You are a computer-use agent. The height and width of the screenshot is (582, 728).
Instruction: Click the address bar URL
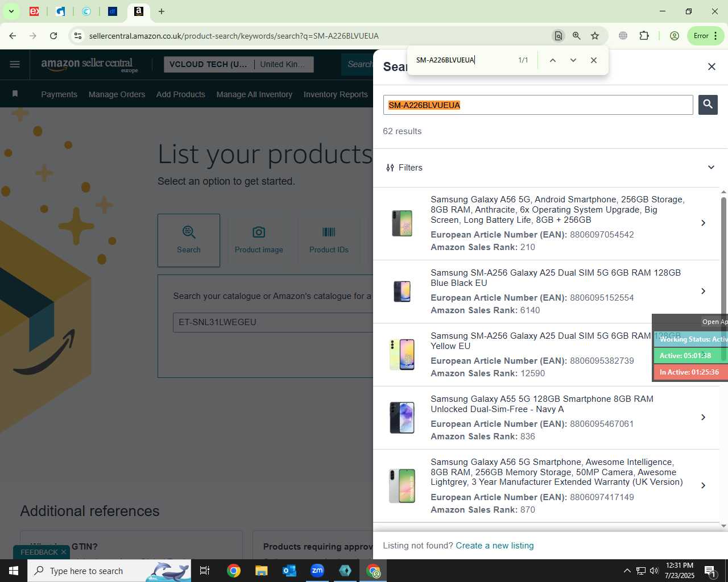[234, 36]
